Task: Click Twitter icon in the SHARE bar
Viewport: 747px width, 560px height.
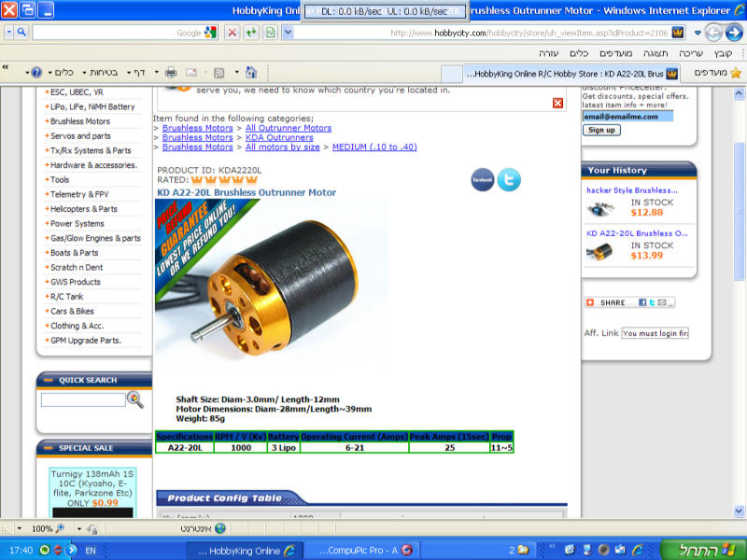Action: (x=652, y=302)
